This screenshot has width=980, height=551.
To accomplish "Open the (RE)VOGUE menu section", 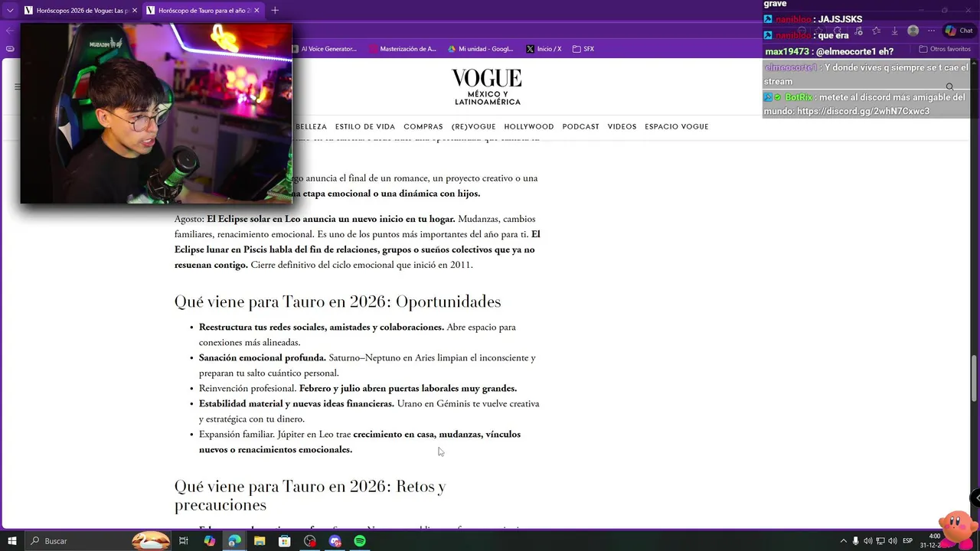I will [x=474, y=126].
